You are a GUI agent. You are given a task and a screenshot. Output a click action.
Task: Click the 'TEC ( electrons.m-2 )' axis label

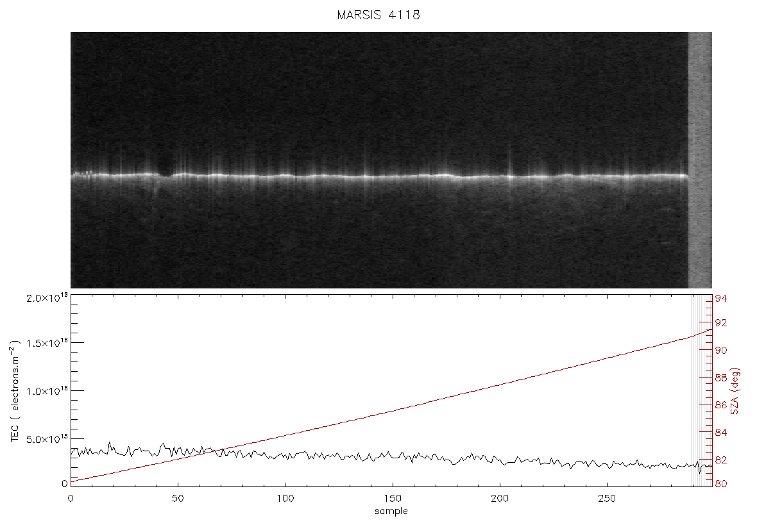(x=15, y=391)
